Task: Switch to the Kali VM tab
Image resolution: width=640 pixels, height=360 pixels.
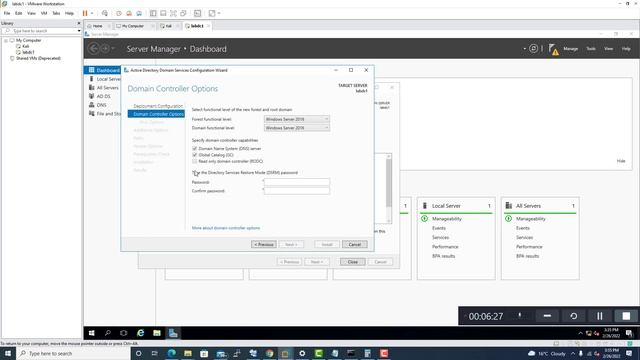Action: click(x=169, y=26)
